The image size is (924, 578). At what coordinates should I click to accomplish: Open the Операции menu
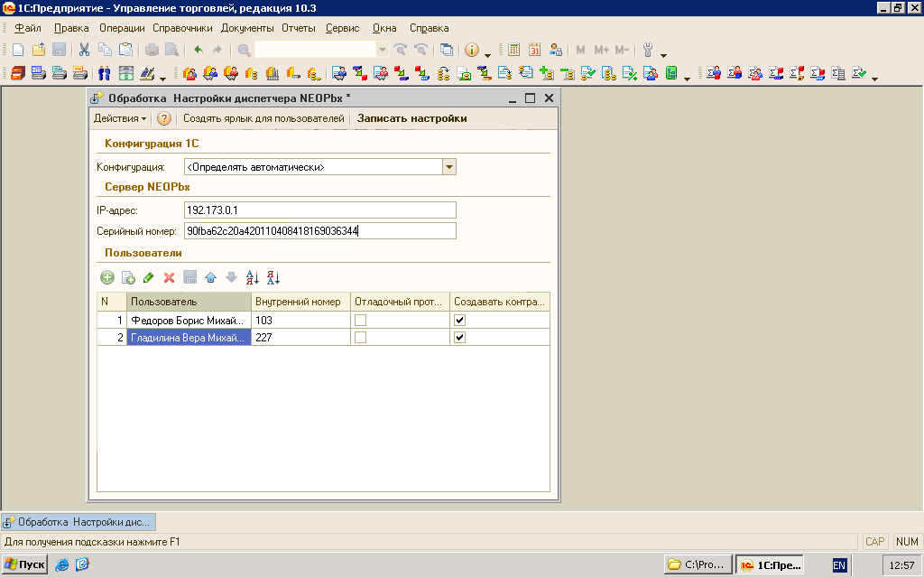[122, 28]
